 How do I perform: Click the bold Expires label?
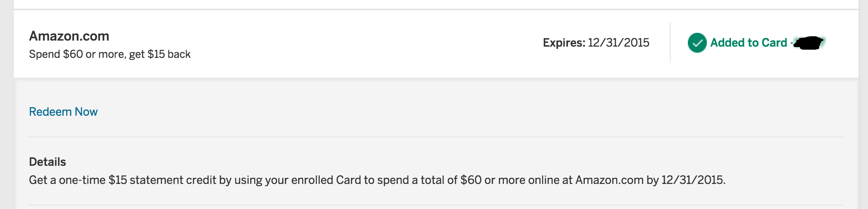pyautogui.click(x=564, y=43)
